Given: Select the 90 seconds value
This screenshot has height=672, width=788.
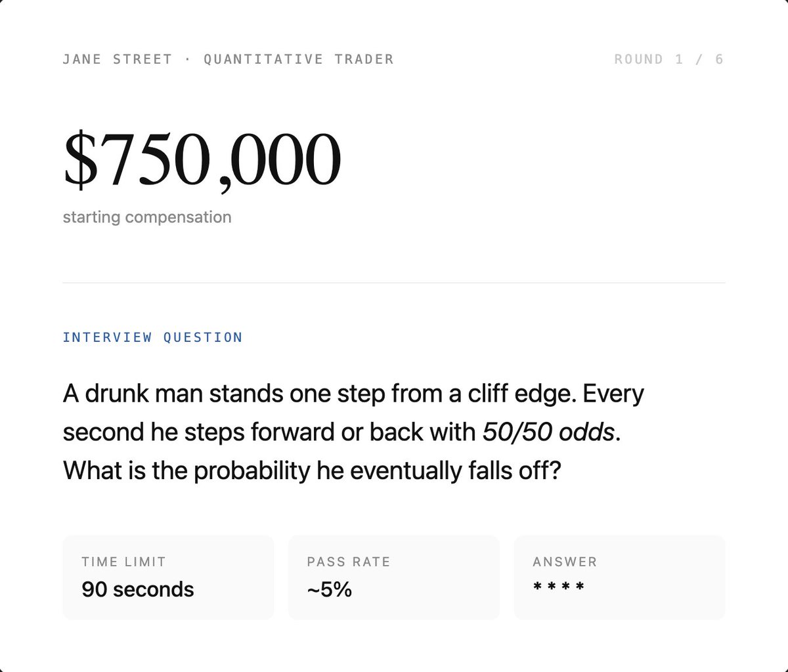Looking at the screenshot, I should 138,589.
